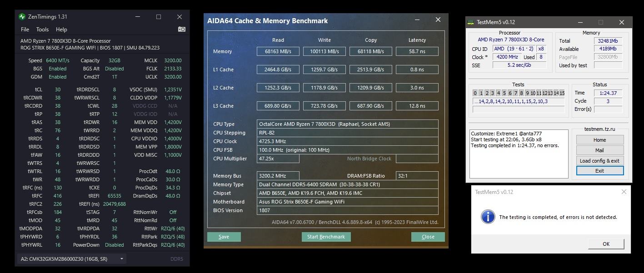Click the Memory Type DDR5-6400 field

(x=347, y=184)
